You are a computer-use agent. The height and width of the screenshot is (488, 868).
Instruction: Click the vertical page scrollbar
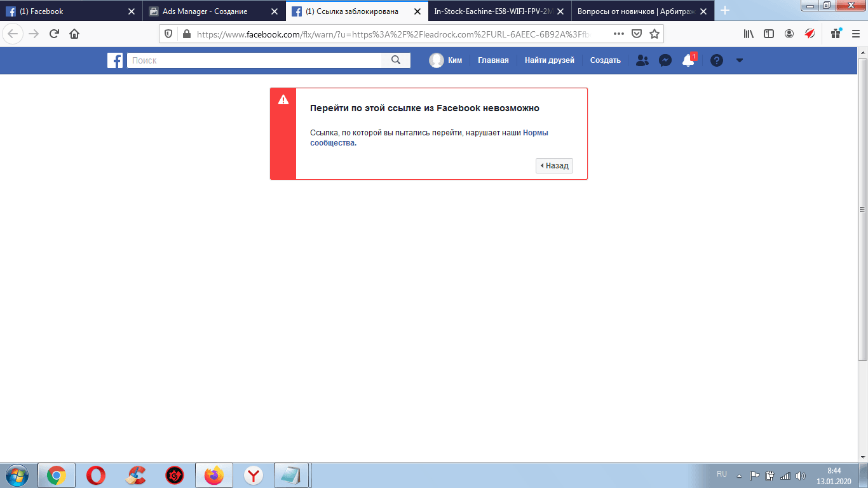(862, 210)
